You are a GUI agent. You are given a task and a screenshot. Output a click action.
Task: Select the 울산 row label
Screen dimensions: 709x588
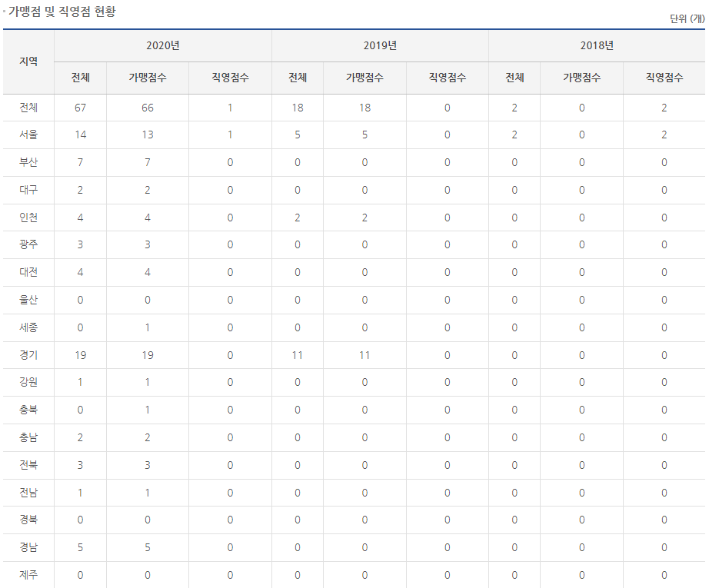click(x=28, y=300)
